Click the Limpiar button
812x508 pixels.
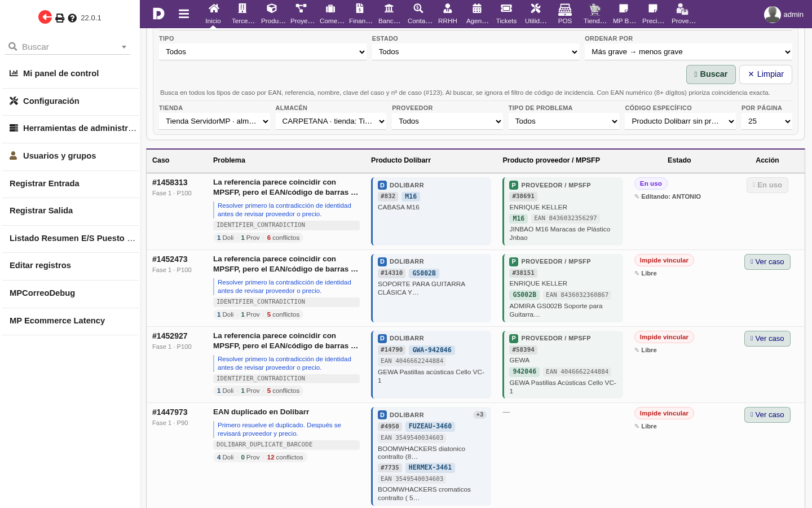point(766,74)
